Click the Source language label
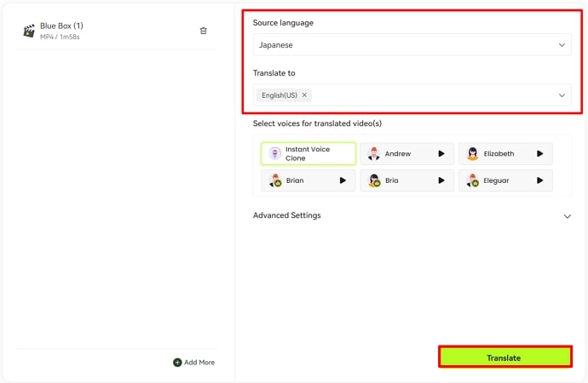This screenshot has width=588, height=383. (x=283, y=23)
